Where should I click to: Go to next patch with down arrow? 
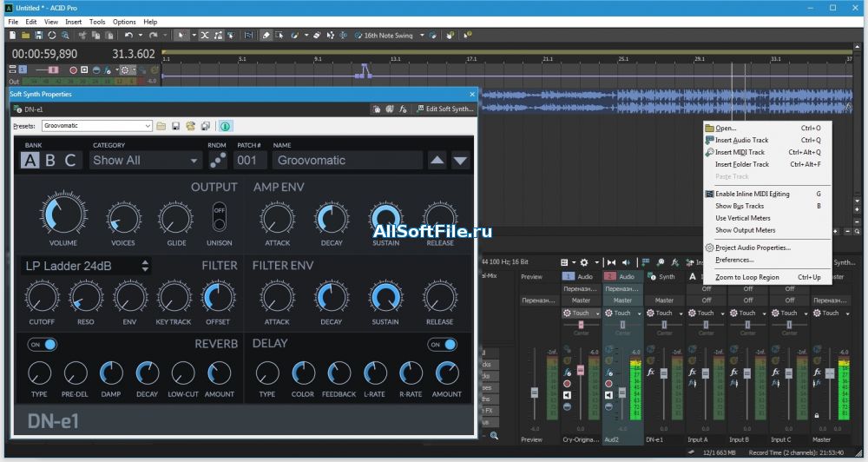pyautogui.click(x=460, y=160)
